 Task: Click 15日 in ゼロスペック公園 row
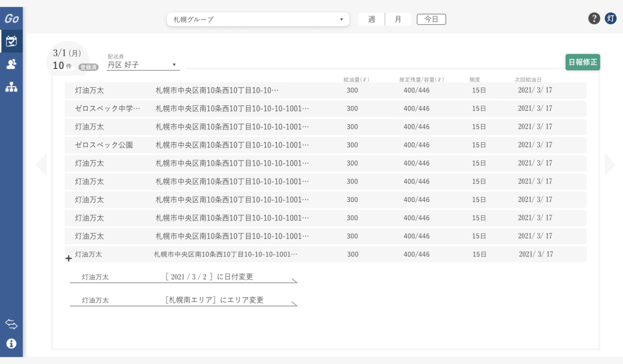[x=479, y=145]
